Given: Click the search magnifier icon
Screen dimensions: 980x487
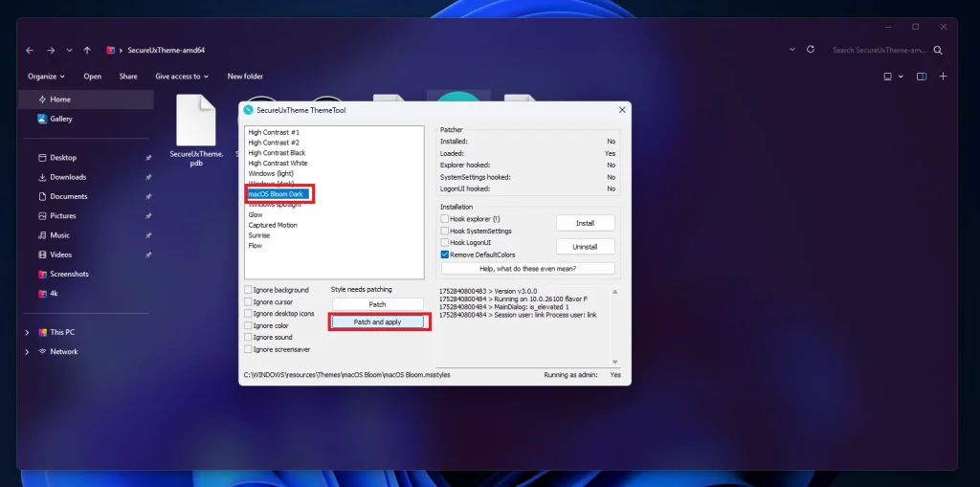Looking at the screenshot, I should tap(938, 50).
